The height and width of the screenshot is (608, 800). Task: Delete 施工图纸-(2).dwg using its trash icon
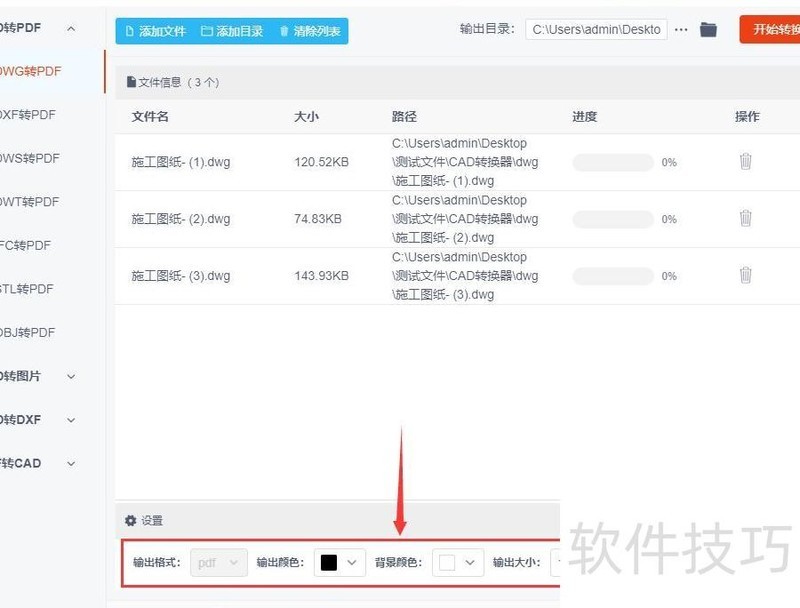[x=746, y=218]
